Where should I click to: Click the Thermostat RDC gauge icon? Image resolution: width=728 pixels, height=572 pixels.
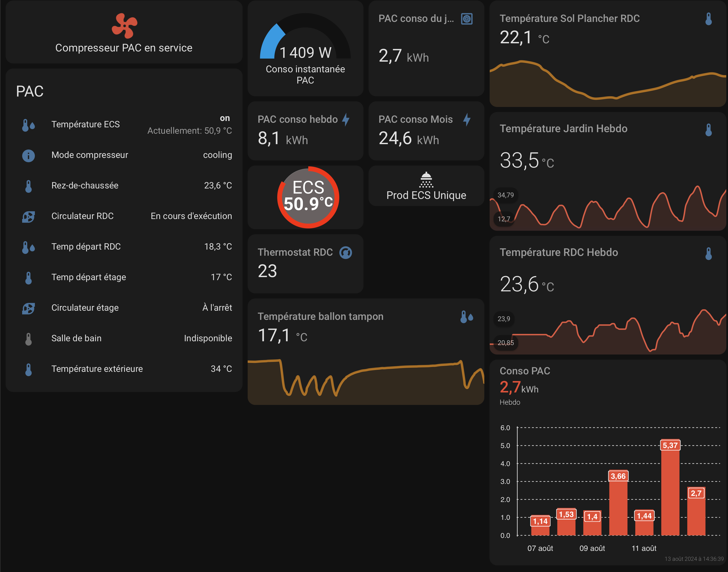345,253
